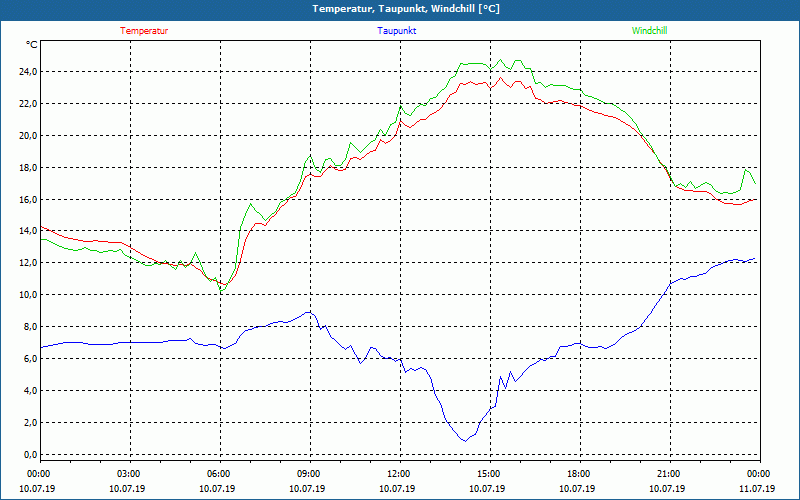Click the dew point minimum near 14:00
Screen dimensions: 800x500
click(x=465, y=441)
